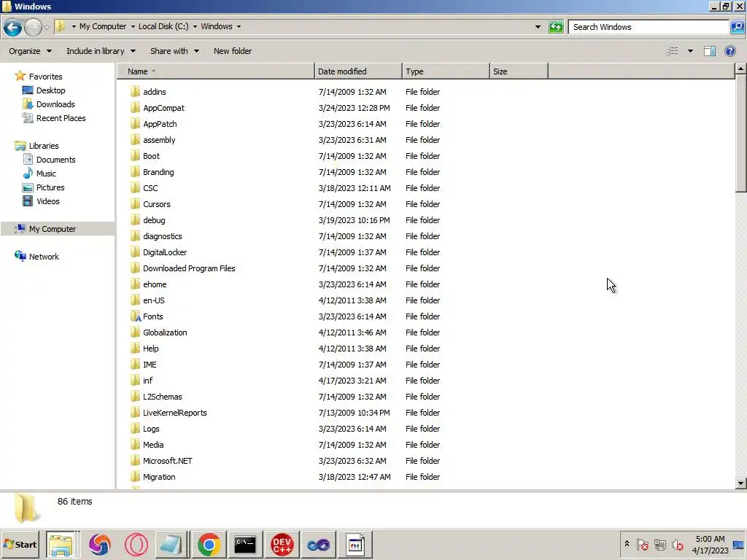Screen dimensions: 747x560
Task: Open the Organize dropdown menu
Action: [x=30, y=51]
